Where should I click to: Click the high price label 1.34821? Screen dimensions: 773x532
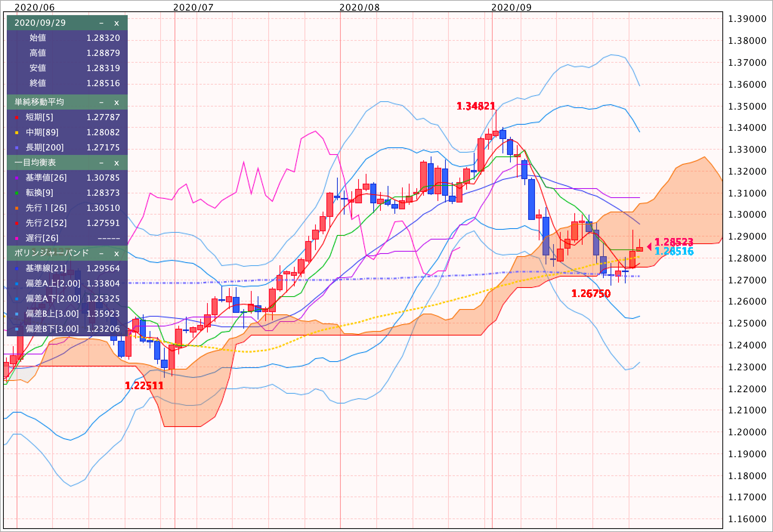[x=476, y=107]
